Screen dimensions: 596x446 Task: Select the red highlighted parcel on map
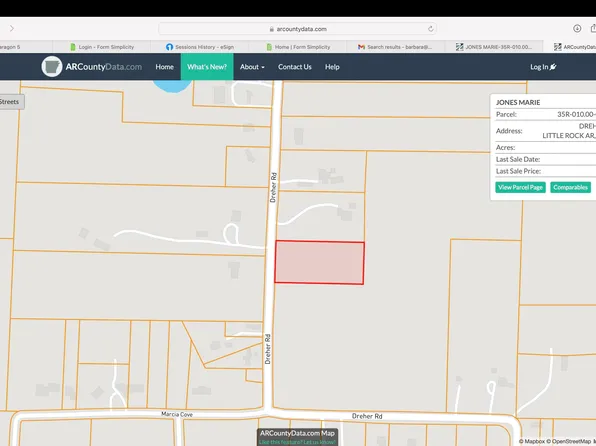coord(319,262)
